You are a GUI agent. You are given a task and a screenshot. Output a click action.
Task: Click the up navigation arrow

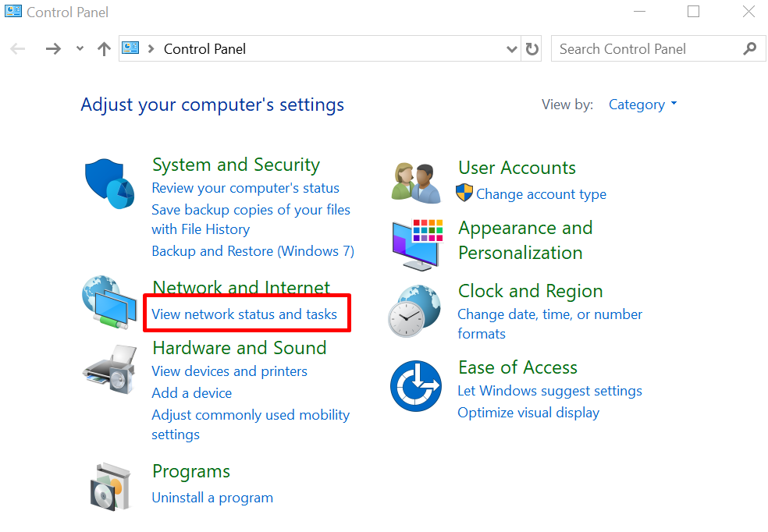pyautogui.click(x=104, y=48)
